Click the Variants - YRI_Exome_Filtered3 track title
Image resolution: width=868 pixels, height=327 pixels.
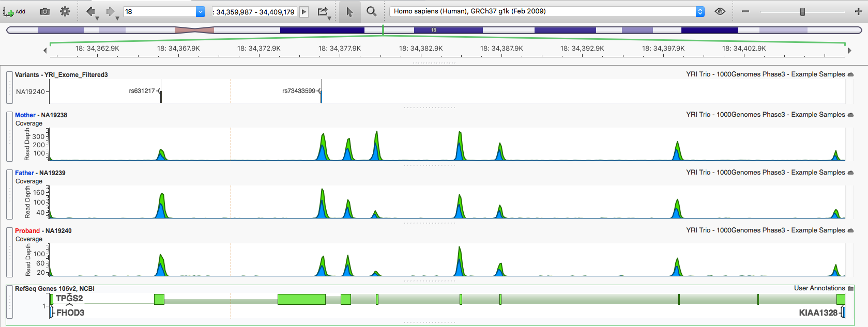click(62, 75)
